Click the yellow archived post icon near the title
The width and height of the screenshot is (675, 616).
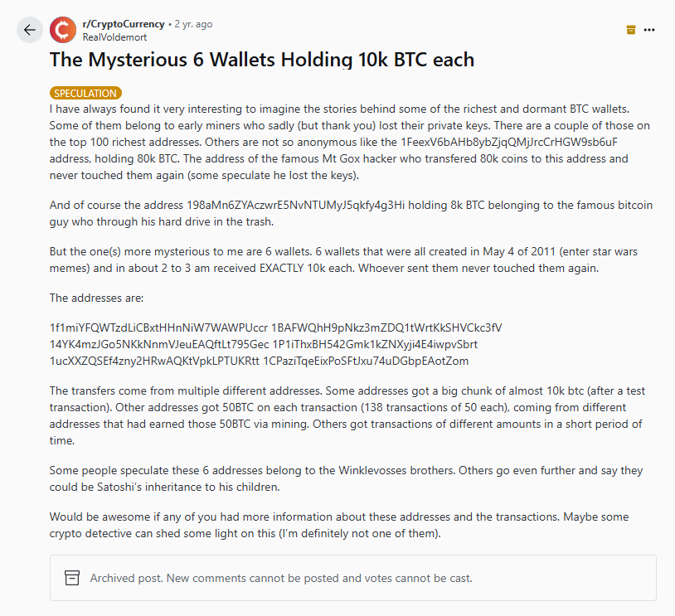click(631, 30)
